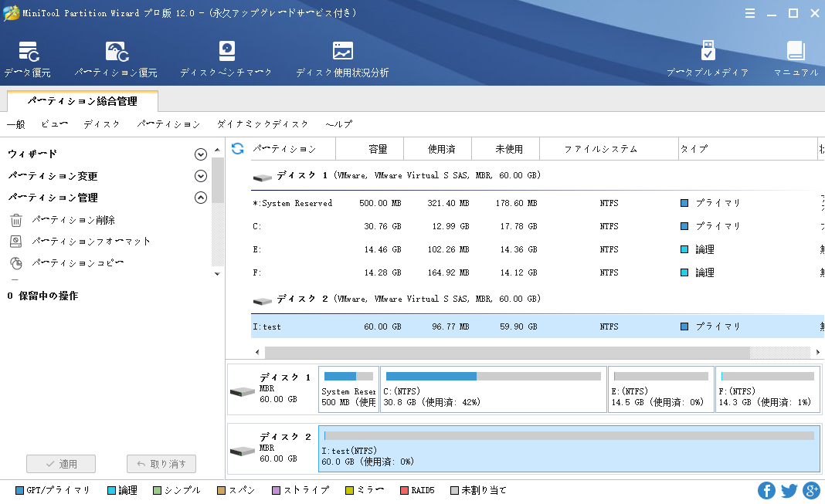The height and width of the screenshot is (504, 825).
Task: Click the 適用 (Apply) button
Action: pos(61,464)
